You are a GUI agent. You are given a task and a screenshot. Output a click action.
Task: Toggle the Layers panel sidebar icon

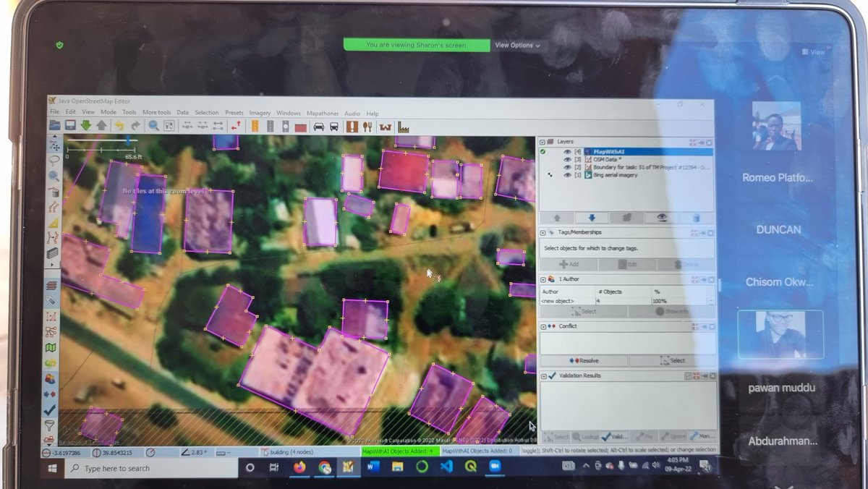[52, 286]
